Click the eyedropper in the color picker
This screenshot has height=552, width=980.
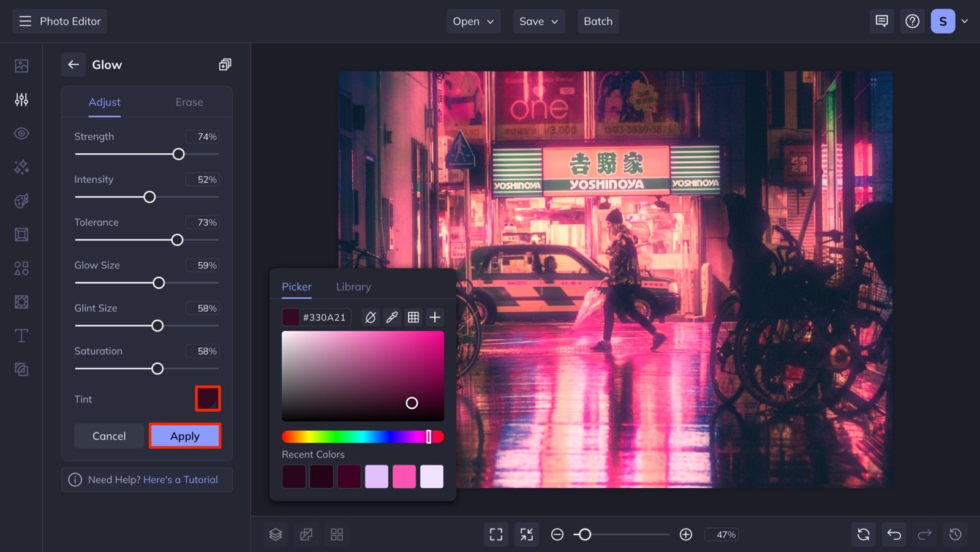(392, 317)
